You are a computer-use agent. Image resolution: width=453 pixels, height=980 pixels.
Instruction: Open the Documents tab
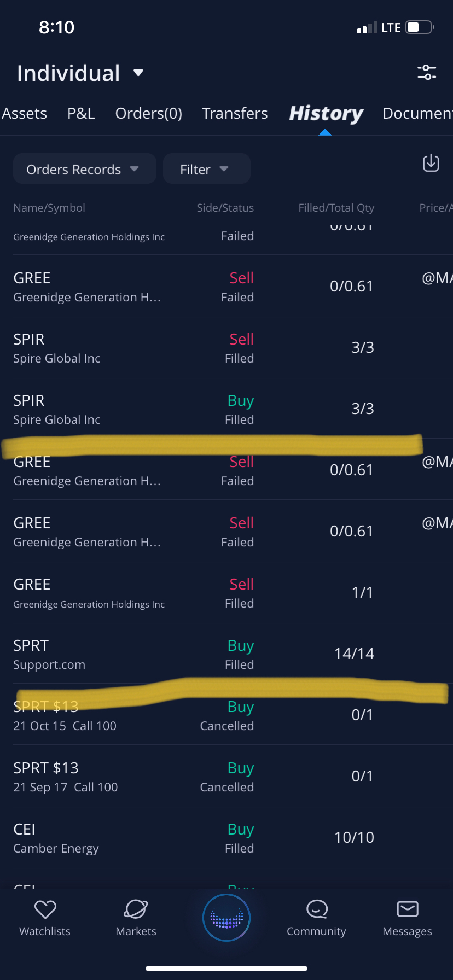(417, 113)
